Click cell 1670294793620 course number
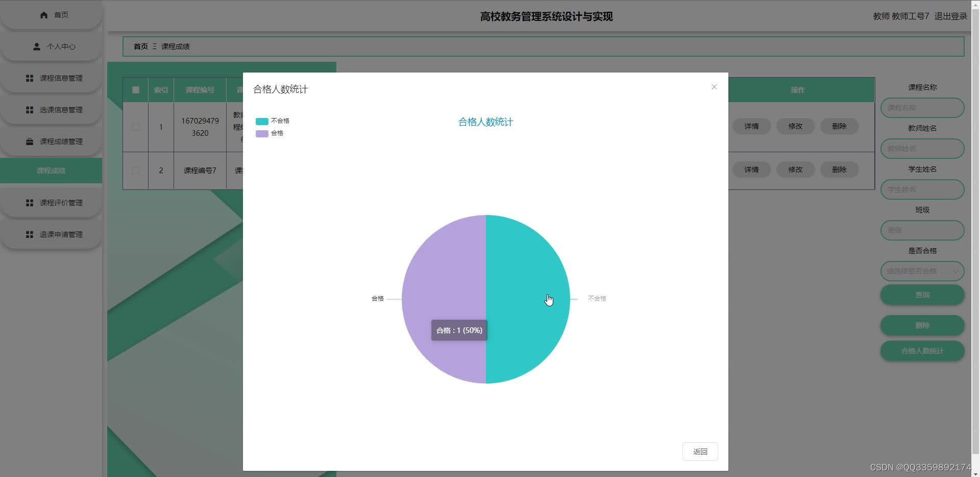This screenshot has height=477, width=980. [200, 127]
